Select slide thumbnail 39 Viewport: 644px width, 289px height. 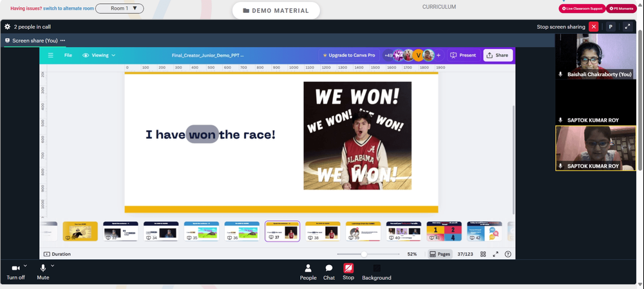pos(363,232)
